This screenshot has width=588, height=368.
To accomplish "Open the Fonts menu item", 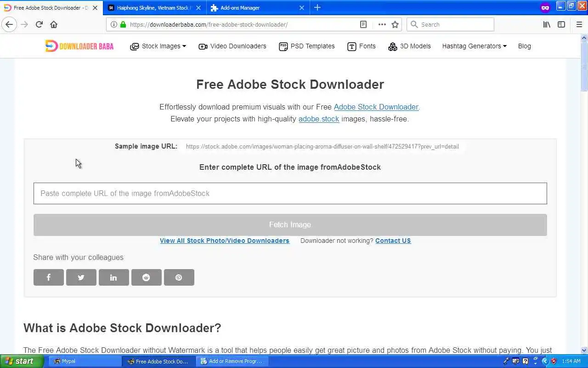I will tap(362, 46).
